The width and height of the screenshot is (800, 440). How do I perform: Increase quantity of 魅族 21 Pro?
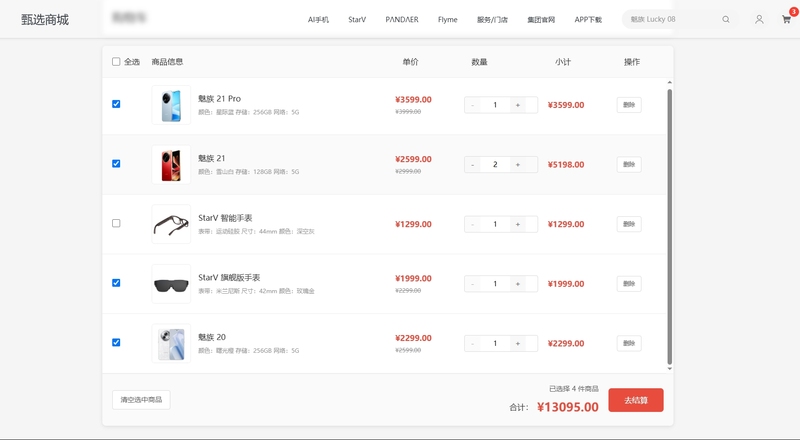click(x=518, y=105)
